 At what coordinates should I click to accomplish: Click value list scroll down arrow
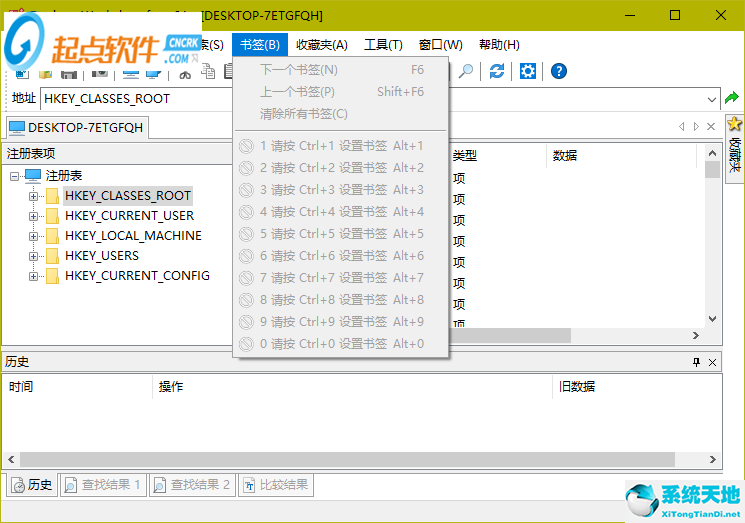coord(712,319)
